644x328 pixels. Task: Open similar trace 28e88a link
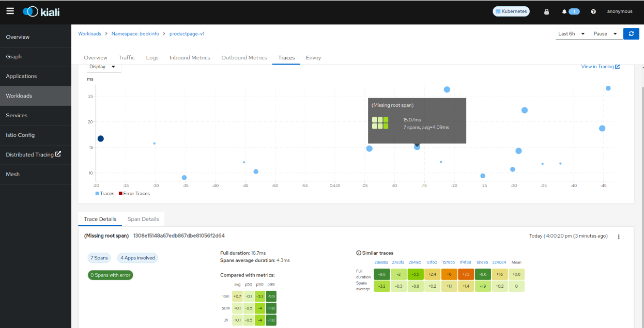[381, 262]
